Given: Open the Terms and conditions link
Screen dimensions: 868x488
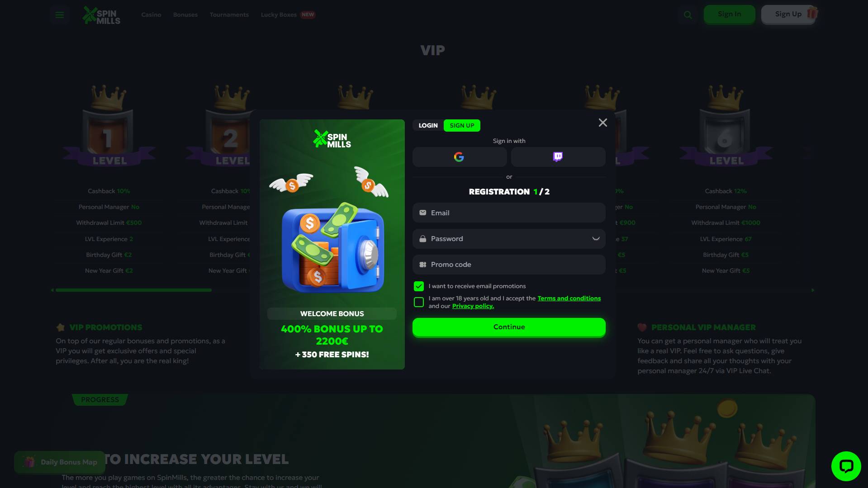Looking at the screenshot, I should pos(569,298).
